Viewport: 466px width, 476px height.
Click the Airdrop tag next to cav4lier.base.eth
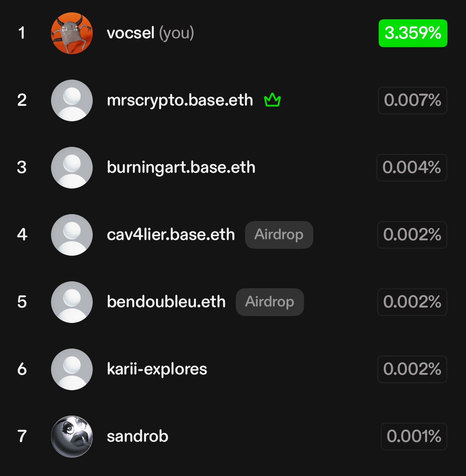279,235
